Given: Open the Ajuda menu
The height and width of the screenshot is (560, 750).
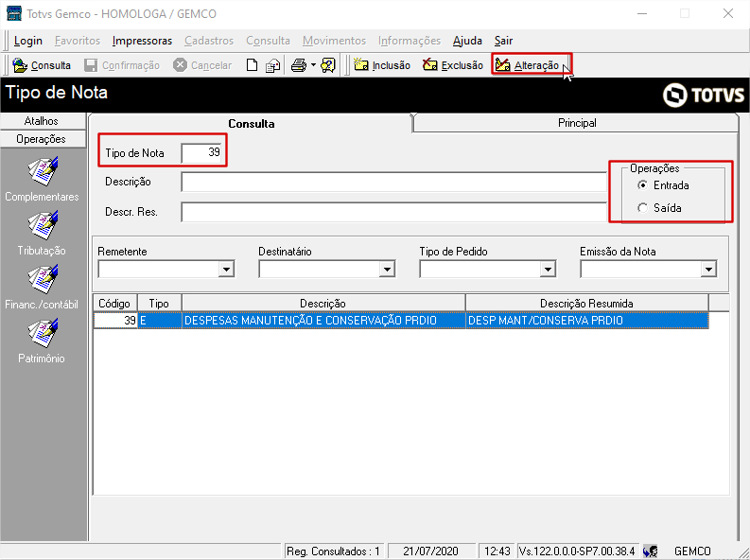Looking at the screenshot, I should click(467, 41).
